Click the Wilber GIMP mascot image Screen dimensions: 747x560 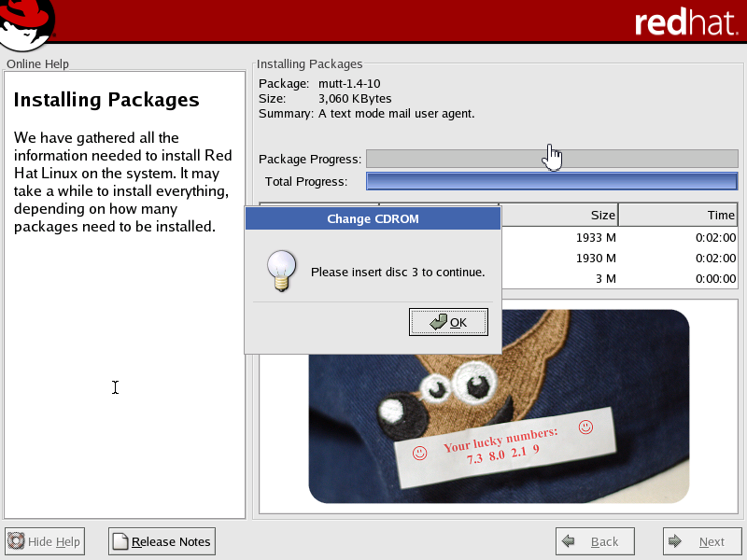tap(499, 406)
